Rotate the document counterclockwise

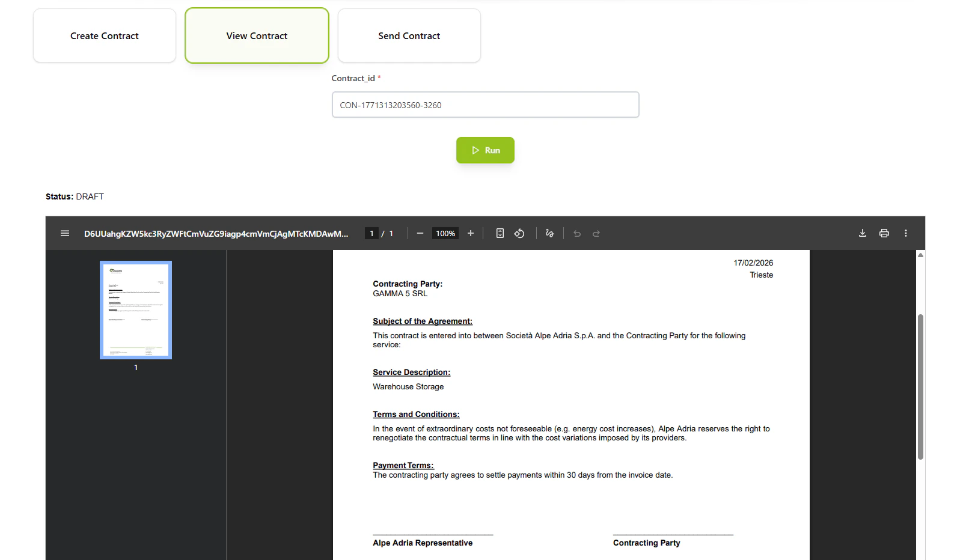tap(519, 233)
